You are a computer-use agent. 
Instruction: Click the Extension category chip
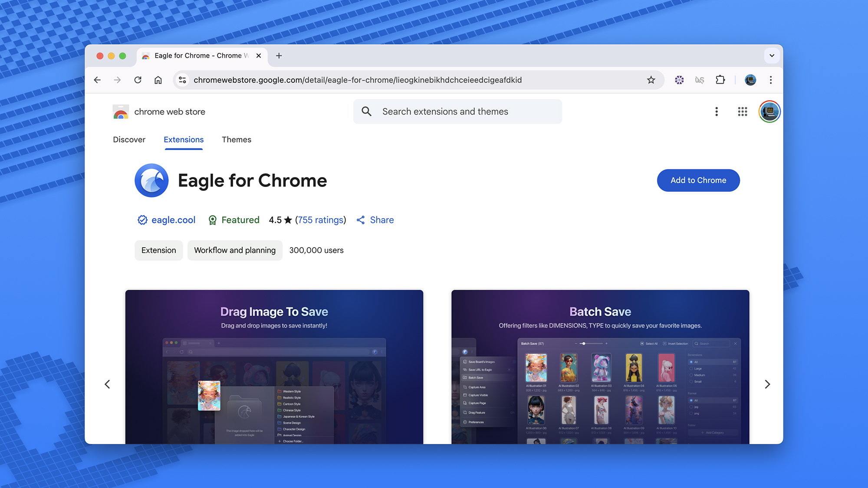(159, 250)
